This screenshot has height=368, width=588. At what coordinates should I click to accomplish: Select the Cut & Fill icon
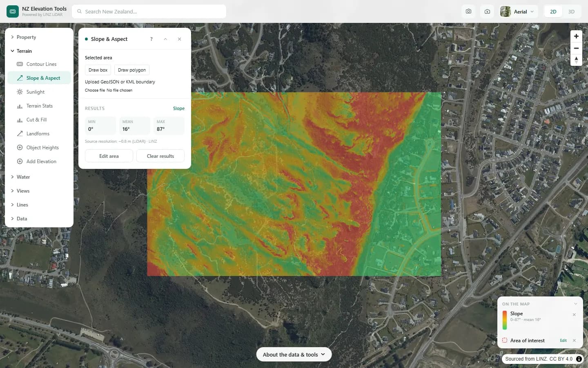pos(20,120)
